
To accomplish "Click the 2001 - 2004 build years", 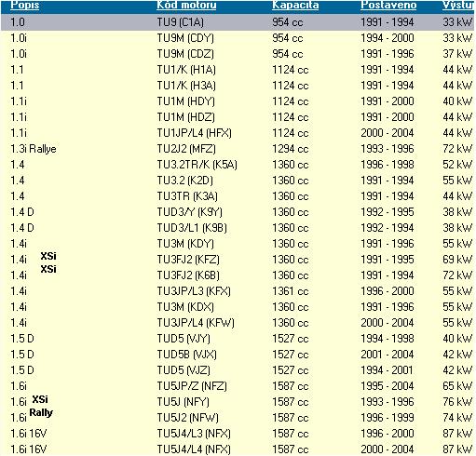I will tap(388, 355).
